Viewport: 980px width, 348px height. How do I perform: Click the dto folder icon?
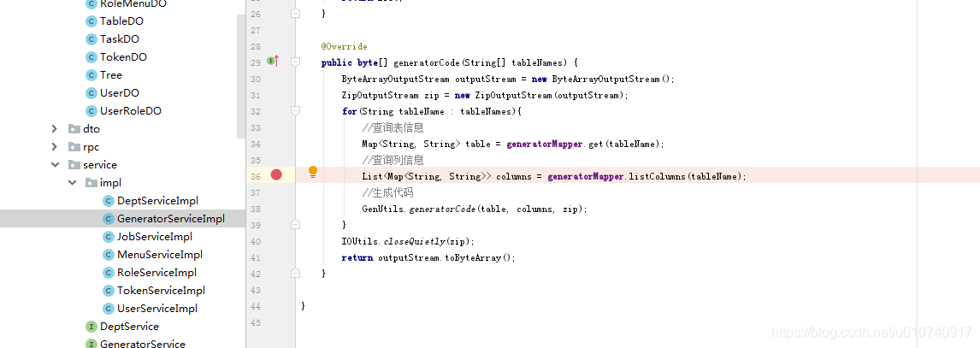(x=74, y=129)
